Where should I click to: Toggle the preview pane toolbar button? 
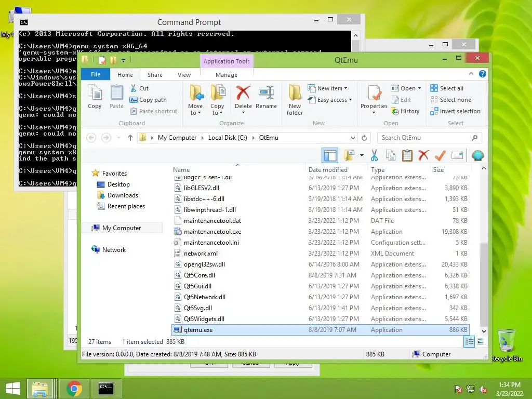click(x=330, y=155)
